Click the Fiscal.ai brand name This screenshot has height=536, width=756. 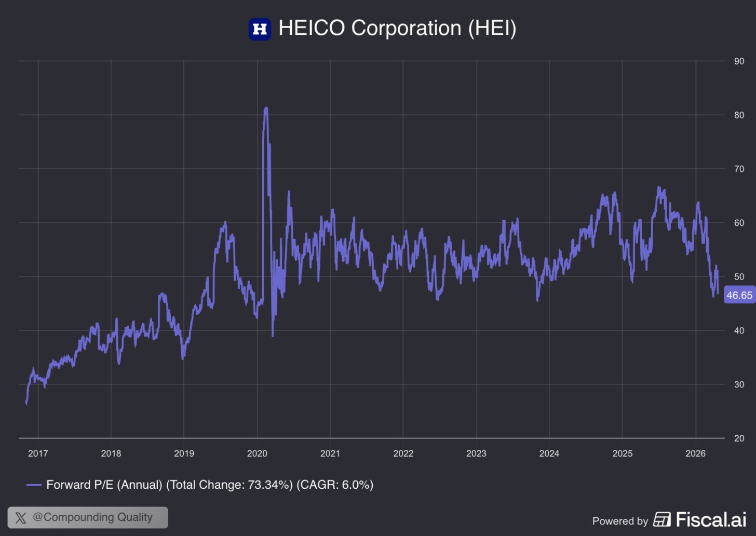pyautogui.click(x=711, y=519)
